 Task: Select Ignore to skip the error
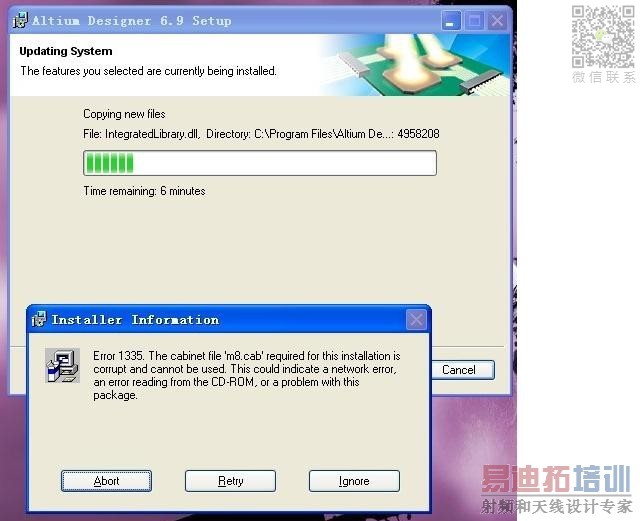click(x=354, y=481)
